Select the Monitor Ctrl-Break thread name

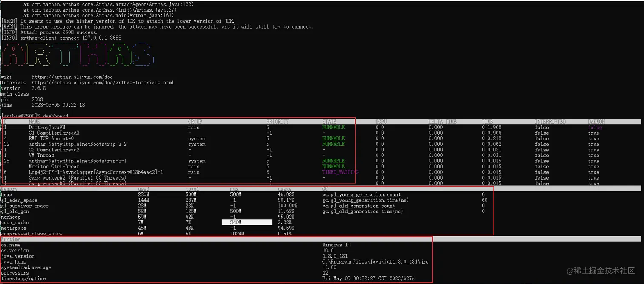[54, 166]
